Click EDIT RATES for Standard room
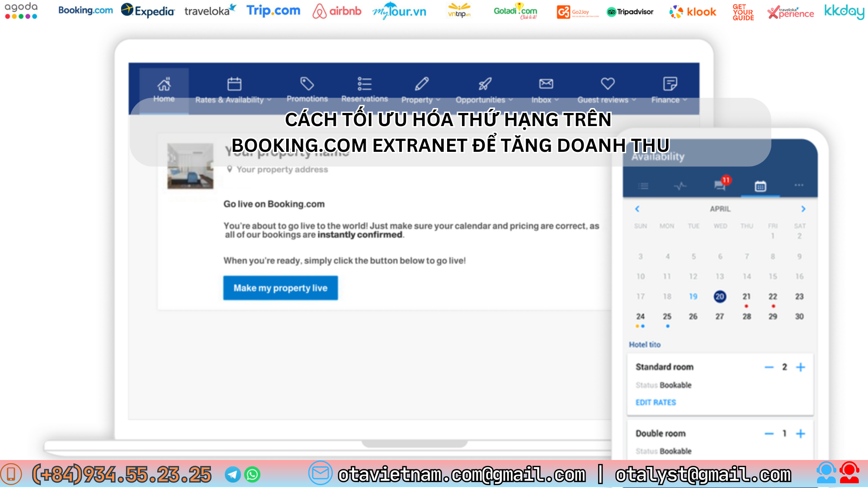The width and height of the screenshot is (868, 488). pyautogui.click(x=656, y=402)
